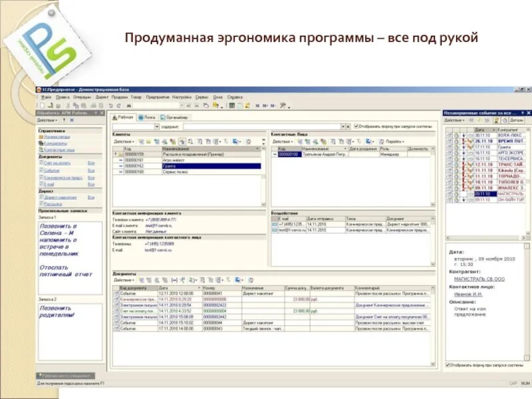
Task: Toggle 'Отображать форму' checkbox in events panel bottom
Action: click(448, 365)
